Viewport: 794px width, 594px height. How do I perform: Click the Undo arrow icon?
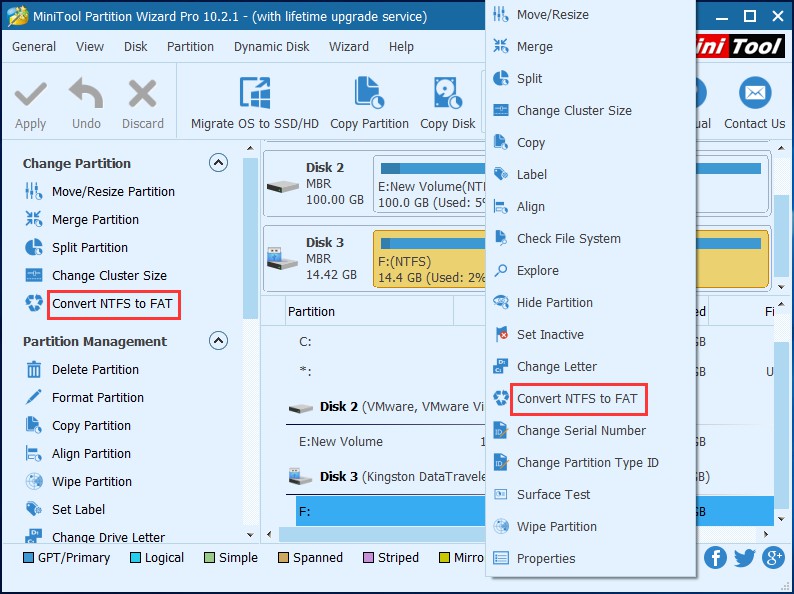tap(86, 93)
